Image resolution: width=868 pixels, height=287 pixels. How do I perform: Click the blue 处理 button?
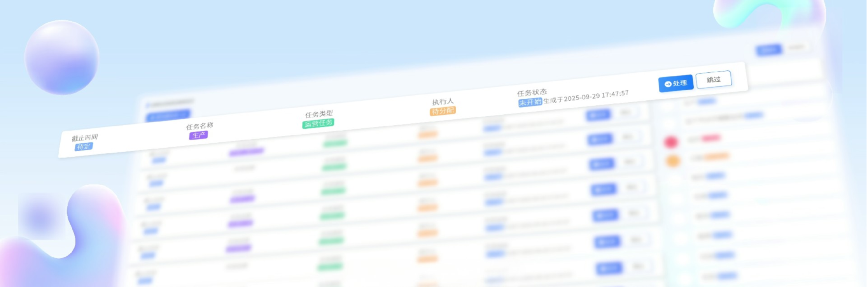pyautogui.click(x=675, y=84)
